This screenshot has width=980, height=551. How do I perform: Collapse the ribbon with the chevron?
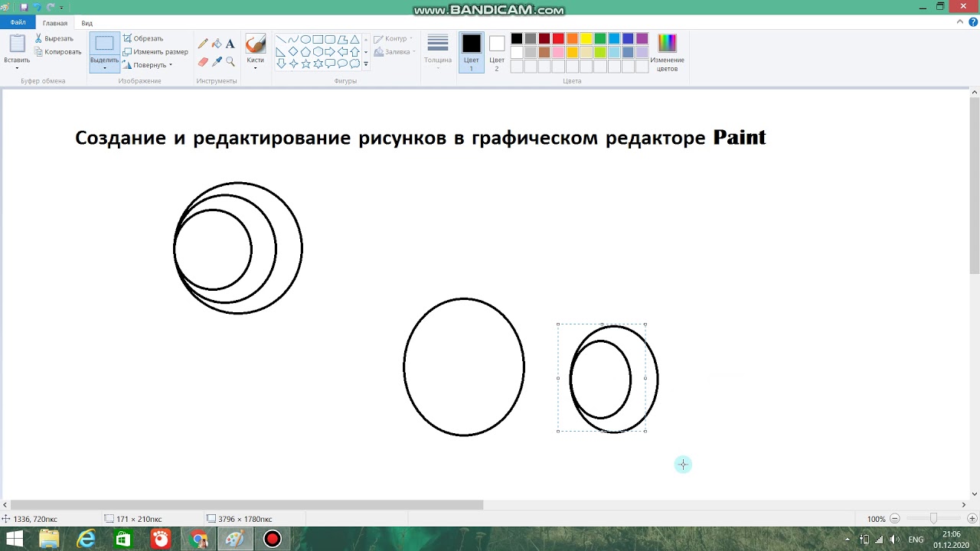962,23
